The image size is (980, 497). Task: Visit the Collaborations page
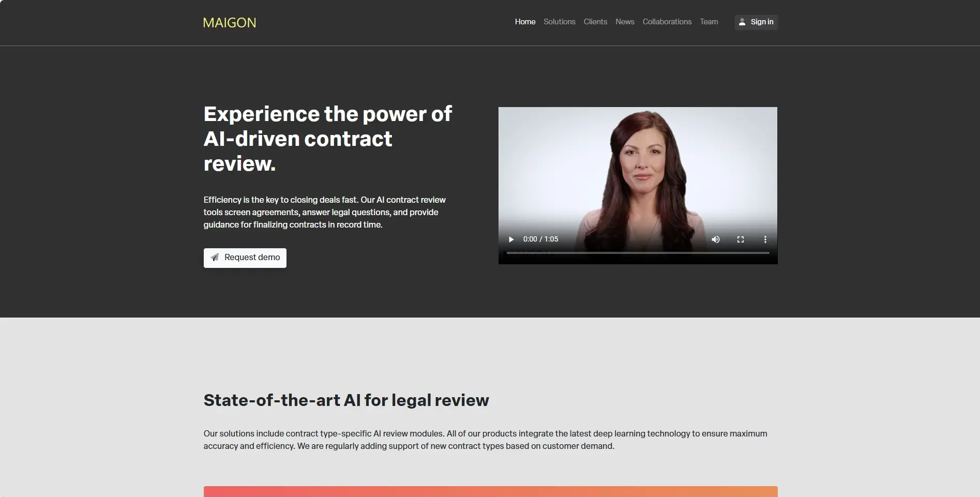click(667, 22)
